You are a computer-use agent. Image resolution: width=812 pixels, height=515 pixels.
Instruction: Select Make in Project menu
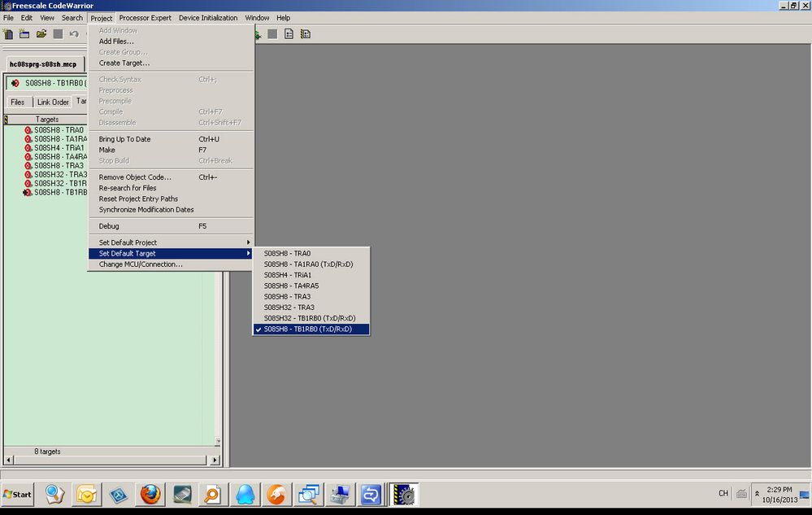(171, 150)
